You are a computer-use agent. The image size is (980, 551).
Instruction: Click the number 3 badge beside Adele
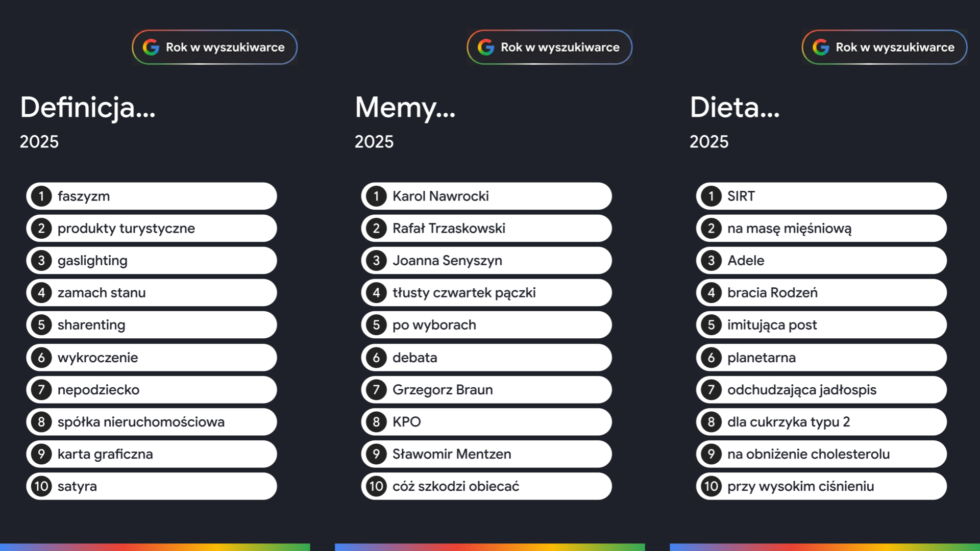pyautogui.click(x=711, y=261)
